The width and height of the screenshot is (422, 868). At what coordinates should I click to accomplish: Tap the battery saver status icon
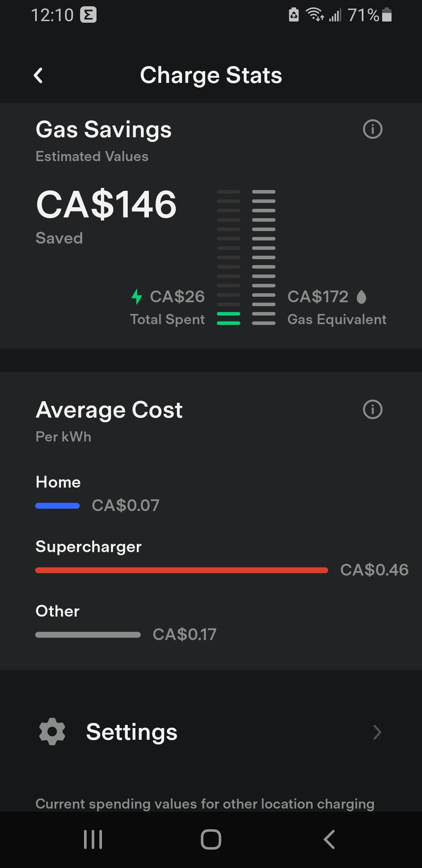(293, 15)
